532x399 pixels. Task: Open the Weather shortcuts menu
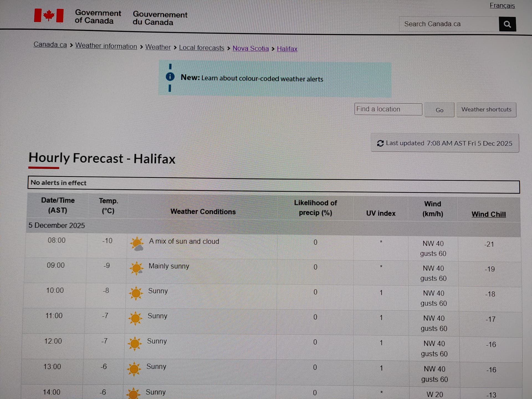coord(486,109)
